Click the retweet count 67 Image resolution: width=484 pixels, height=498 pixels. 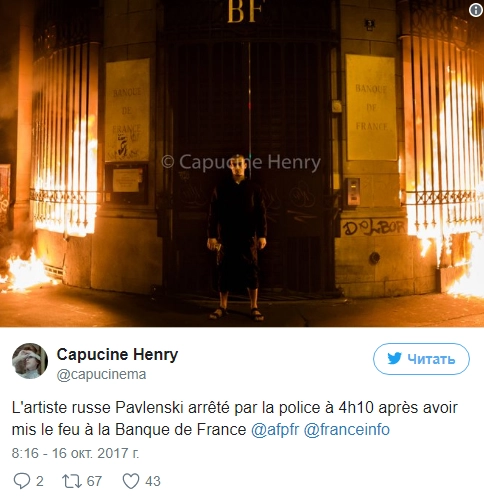coord(94,481)
